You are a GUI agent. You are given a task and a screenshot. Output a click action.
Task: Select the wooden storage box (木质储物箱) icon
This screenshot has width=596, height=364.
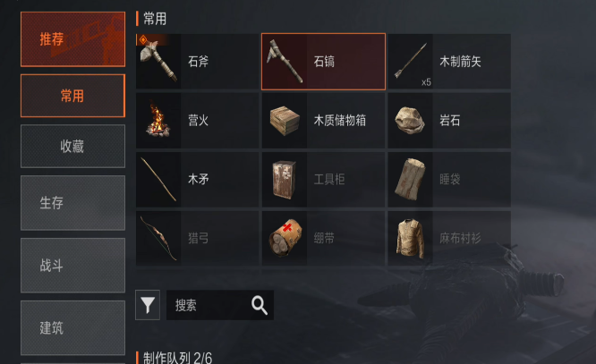285,121
